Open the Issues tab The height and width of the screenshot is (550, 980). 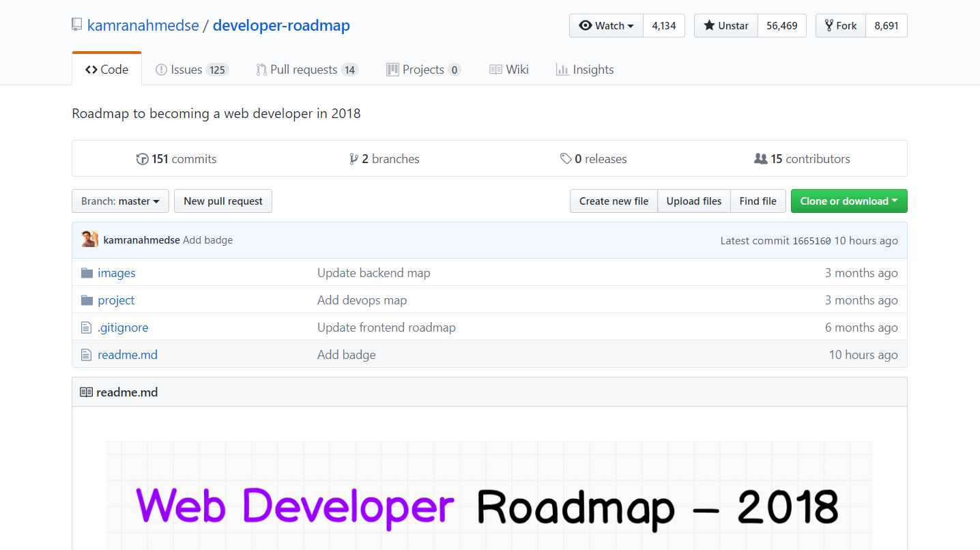[192, 70]
